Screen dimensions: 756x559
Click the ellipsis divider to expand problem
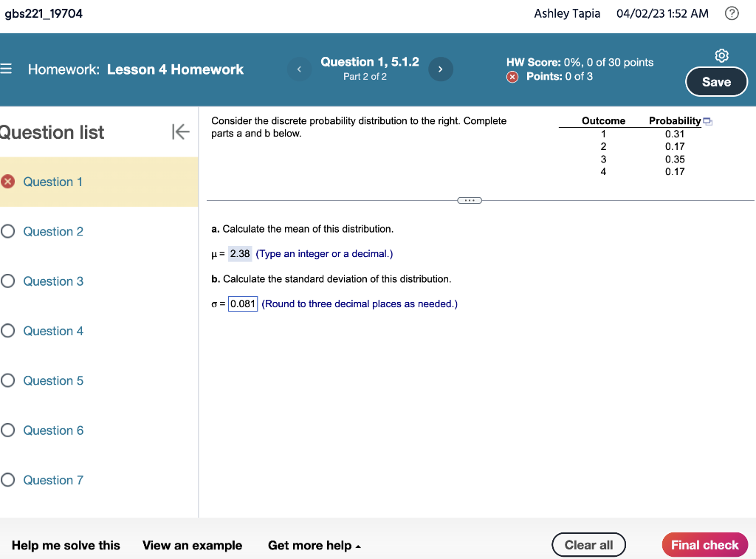pyautogui.click(x=470, y=199)
